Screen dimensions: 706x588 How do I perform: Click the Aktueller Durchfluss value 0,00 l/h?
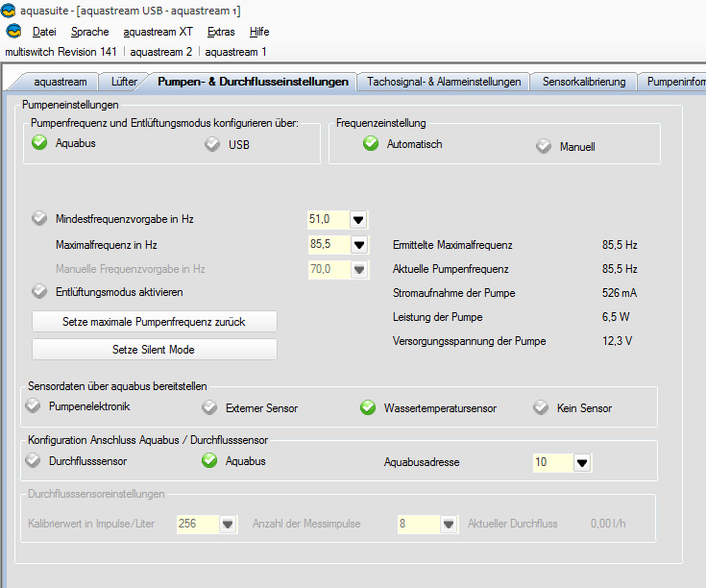pyautogui.click(x=608, y=524)
